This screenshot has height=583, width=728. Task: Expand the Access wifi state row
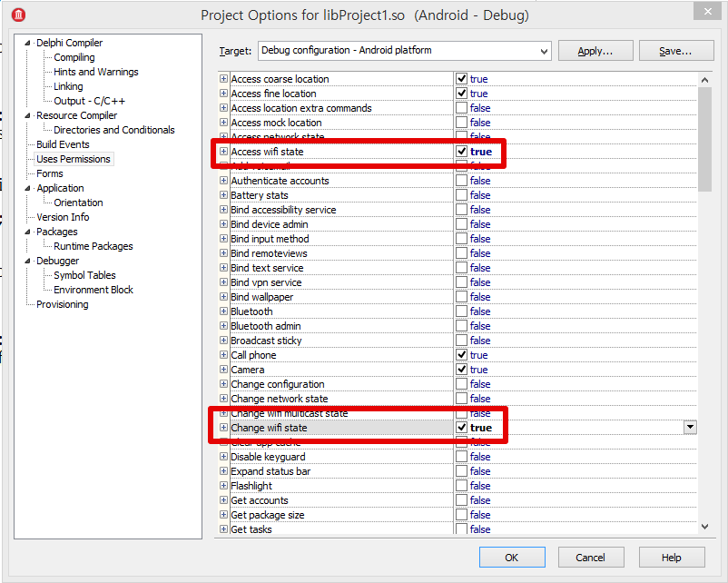pyautogui.click(x=224, y=152)
